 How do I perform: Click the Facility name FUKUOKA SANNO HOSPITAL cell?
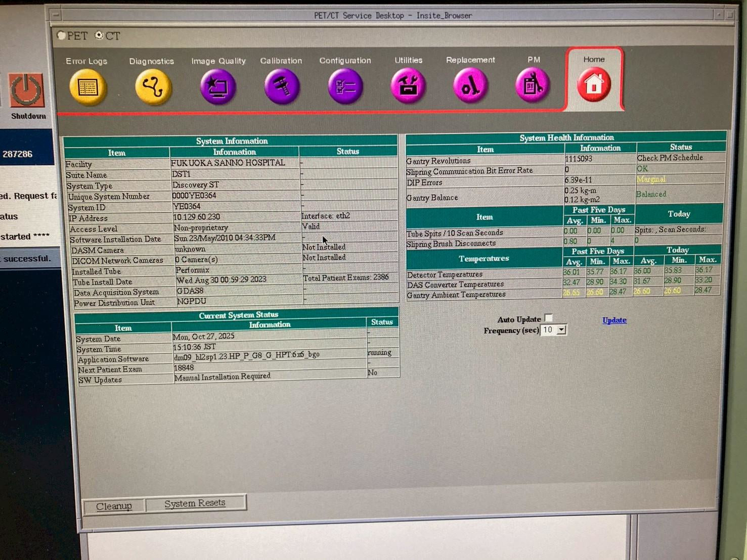[228, 163]
